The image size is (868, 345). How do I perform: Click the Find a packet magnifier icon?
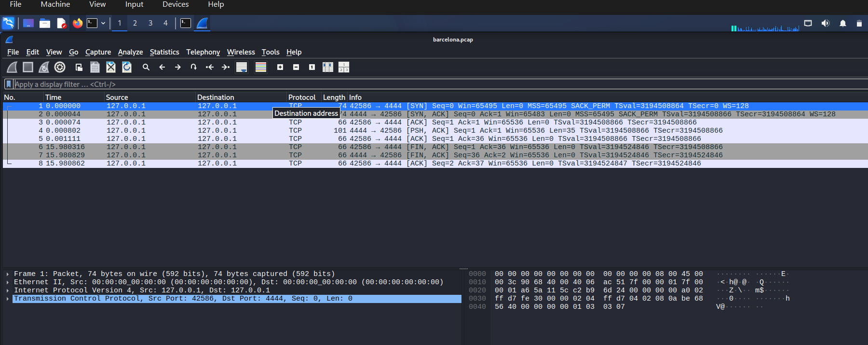point(146,67)
